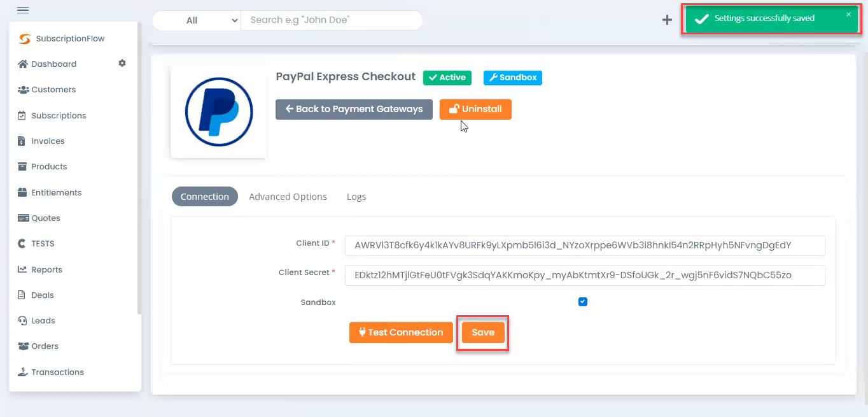The height and width of the screenshot is (417, 868).
Task: Click the Quotes card icon
Action: pyautogui.click(x=23, y=218)
